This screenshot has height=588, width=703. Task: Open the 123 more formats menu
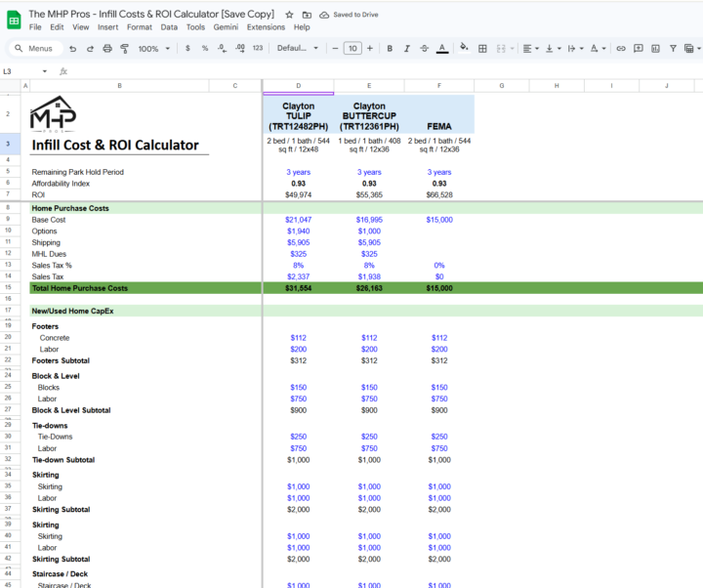point(258,48)
